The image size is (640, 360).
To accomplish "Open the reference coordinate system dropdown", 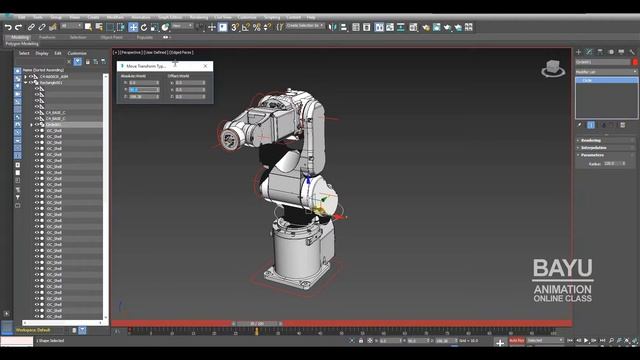I will 182,26.
